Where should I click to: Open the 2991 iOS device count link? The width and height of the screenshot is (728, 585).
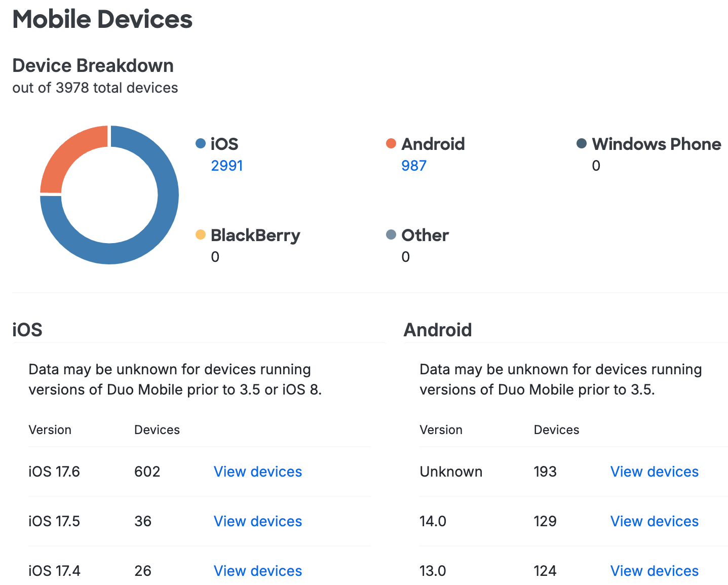point(226,166)
